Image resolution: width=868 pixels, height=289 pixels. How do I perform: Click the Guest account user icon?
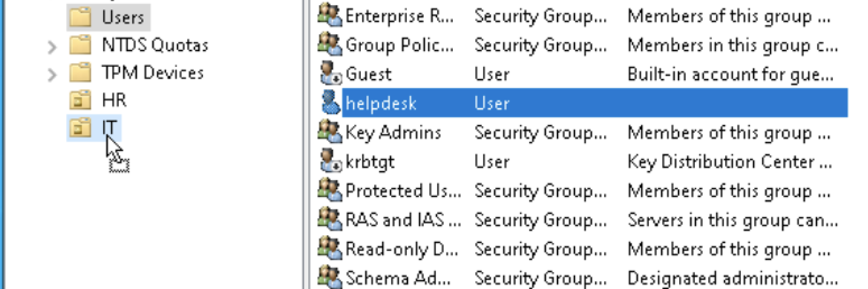(x=330, y=74)
